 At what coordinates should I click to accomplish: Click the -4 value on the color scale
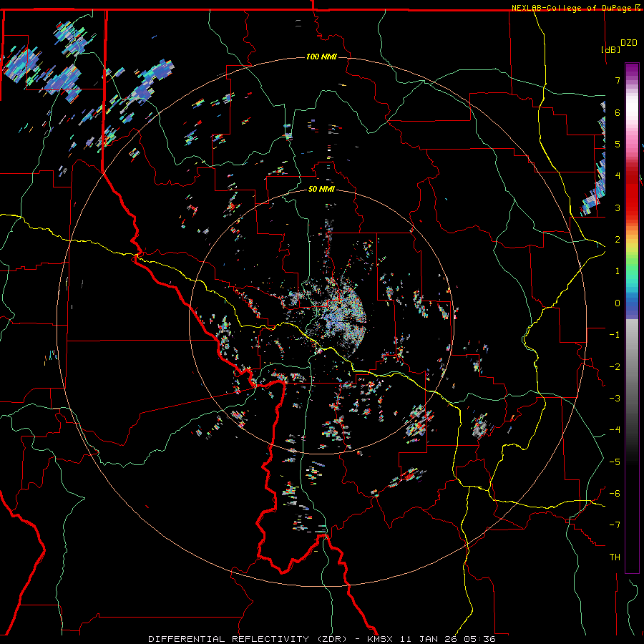point(615,429)
